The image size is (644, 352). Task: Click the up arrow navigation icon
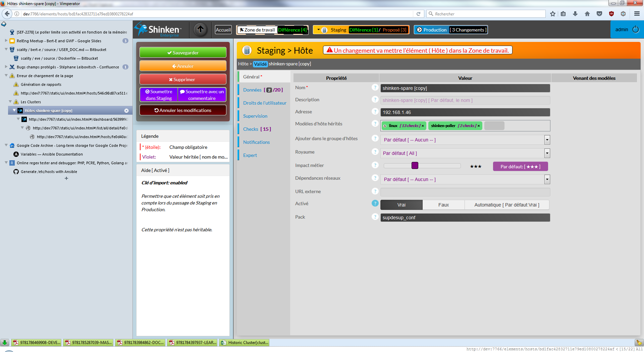pyautogui.click(x=200, y=30)
